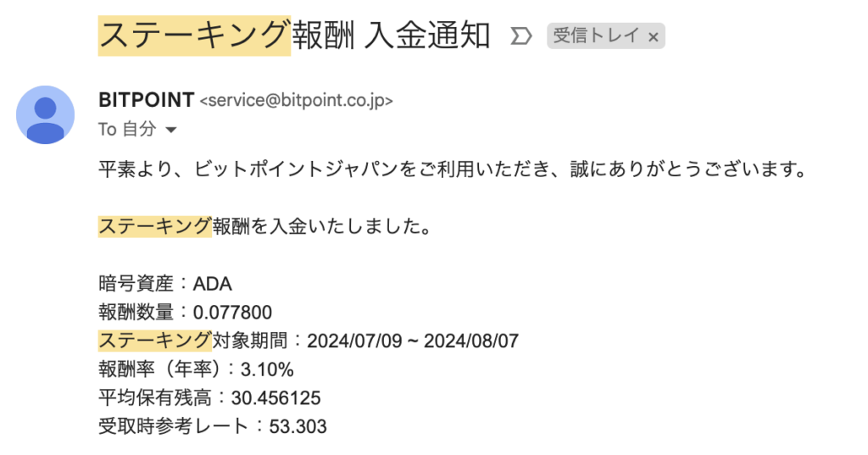868x455 pixels.
Task: Click the sender's blue avatar icon
Action: (x=46, y=115)
